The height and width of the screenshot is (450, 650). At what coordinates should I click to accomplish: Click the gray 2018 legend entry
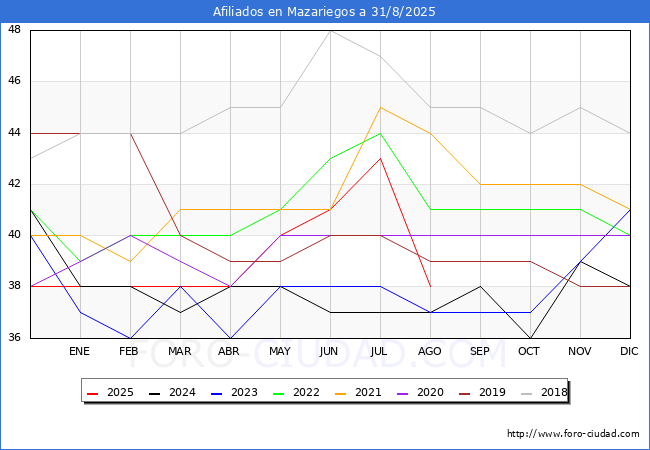(x=542, y=393)
